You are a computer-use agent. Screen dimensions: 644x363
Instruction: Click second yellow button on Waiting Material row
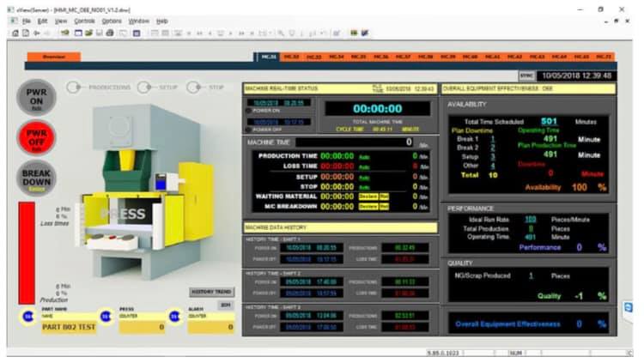[x=384, y=197]
